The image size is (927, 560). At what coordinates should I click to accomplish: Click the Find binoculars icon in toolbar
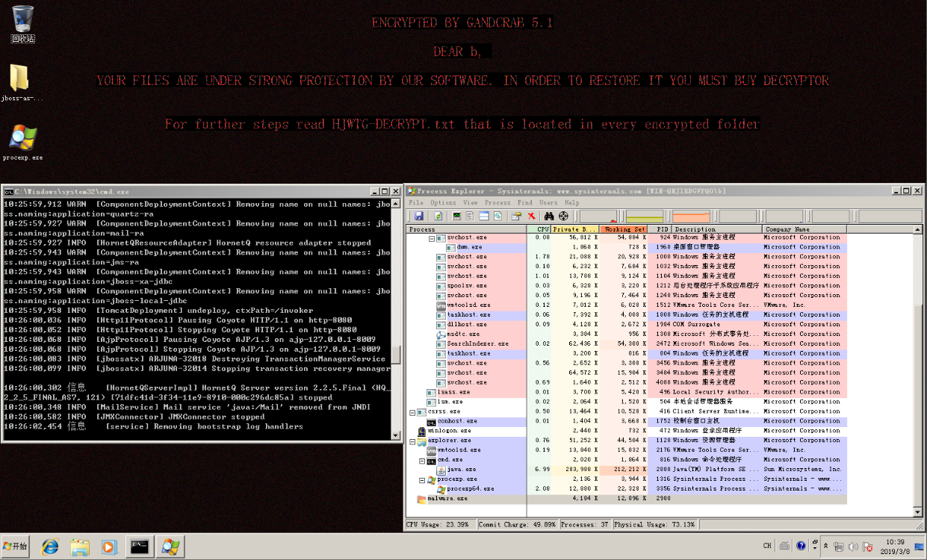tap(551, 217)
